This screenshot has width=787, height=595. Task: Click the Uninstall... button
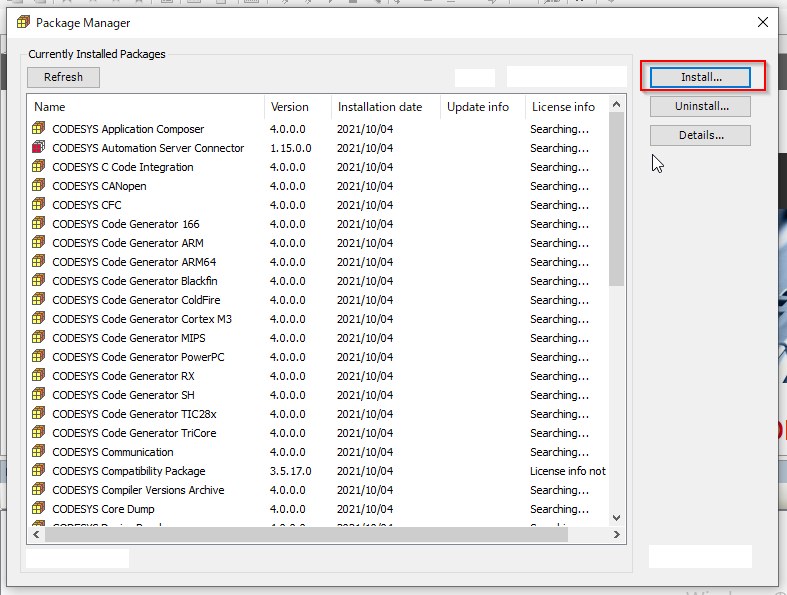pos(700,106)
